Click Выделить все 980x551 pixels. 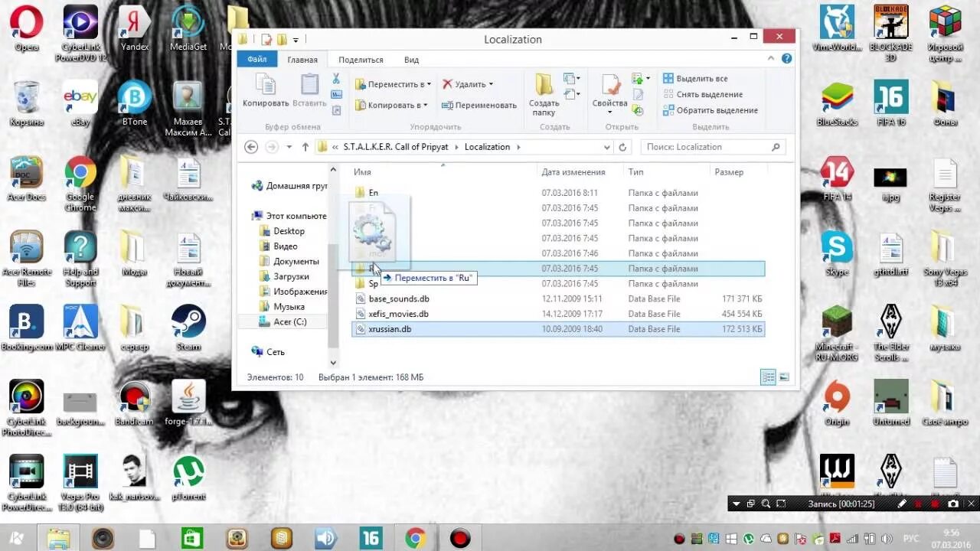pos(695,78)
